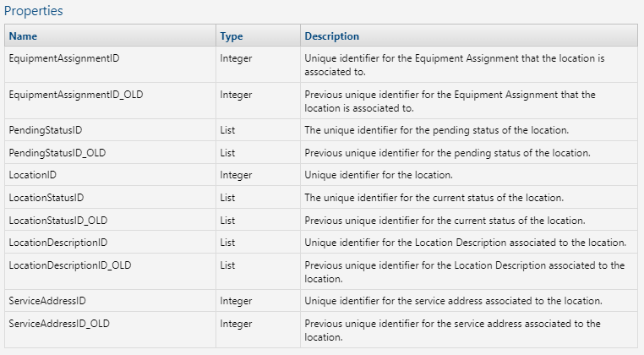Click the Properties heading
Screen dimensions: 644x355
coord(33,11)
